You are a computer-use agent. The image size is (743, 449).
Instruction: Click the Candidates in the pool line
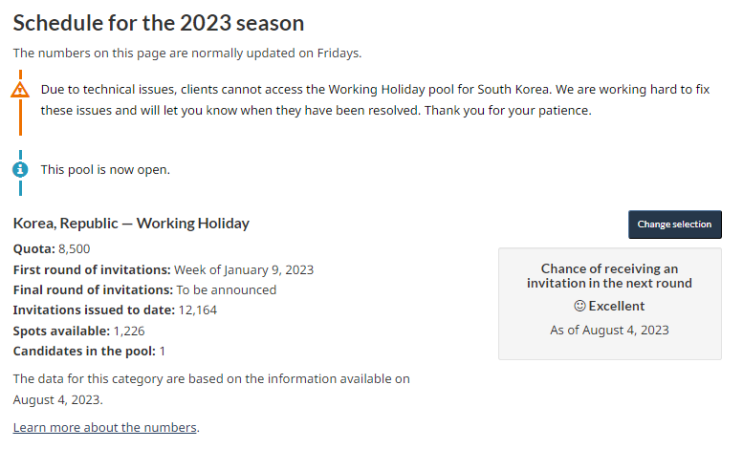pyautogui.click(x=89, y=351)
